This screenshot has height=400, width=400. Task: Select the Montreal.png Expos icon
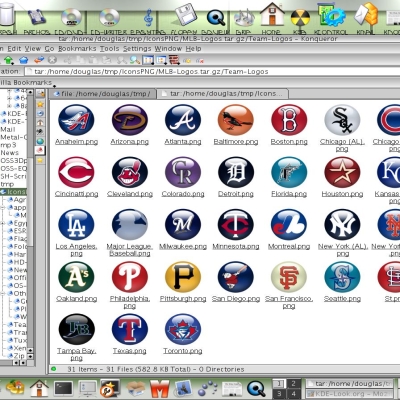pyautogui.click(x=289, y=225)
